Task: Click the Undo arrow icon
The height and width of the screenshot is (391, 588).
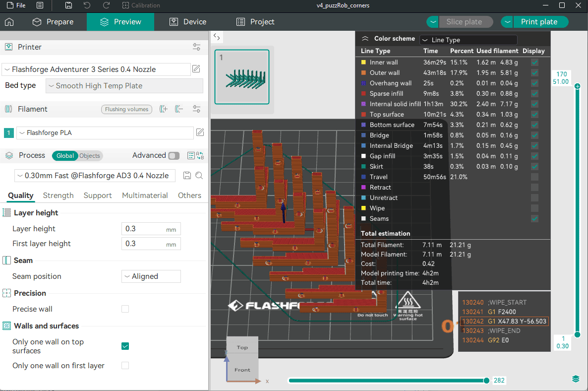Action: (x=87, y=5)
